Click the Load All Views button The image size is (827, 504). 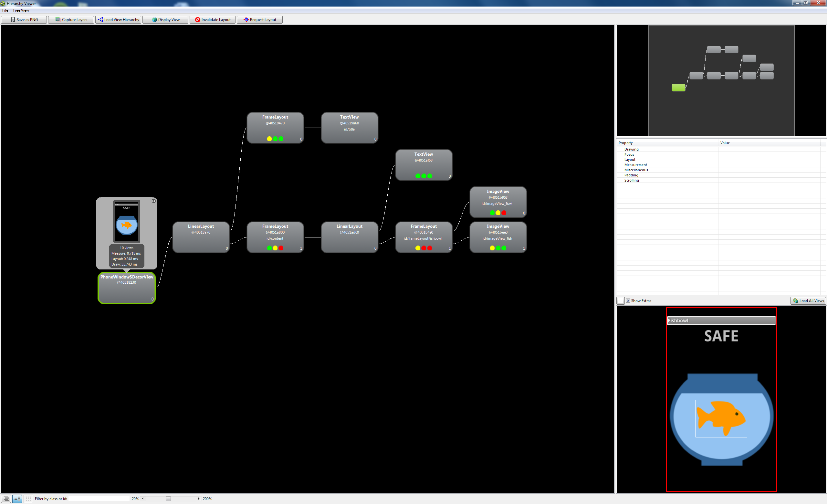point(808,301)
